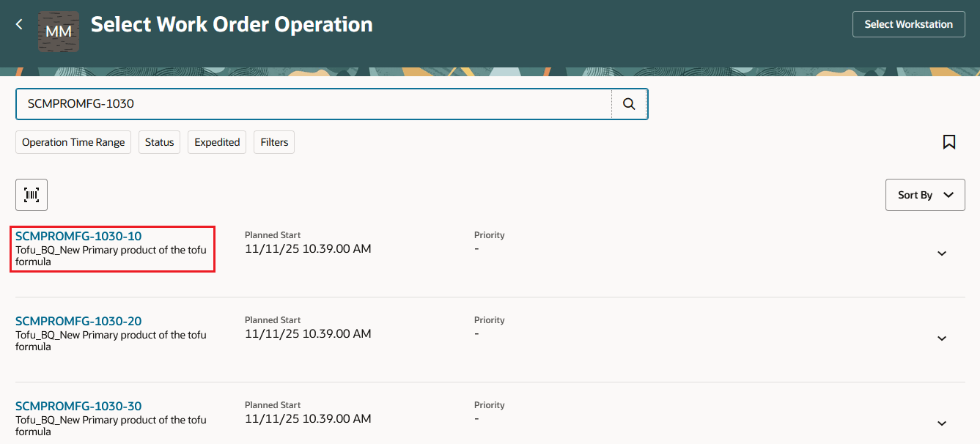Image resolution: width=980 pixels, height=444 pixels.
Task: Select the highlighted SCMPROMFG-1030-10 operation card
Action: pyautogui.click(x=112, y=249)
